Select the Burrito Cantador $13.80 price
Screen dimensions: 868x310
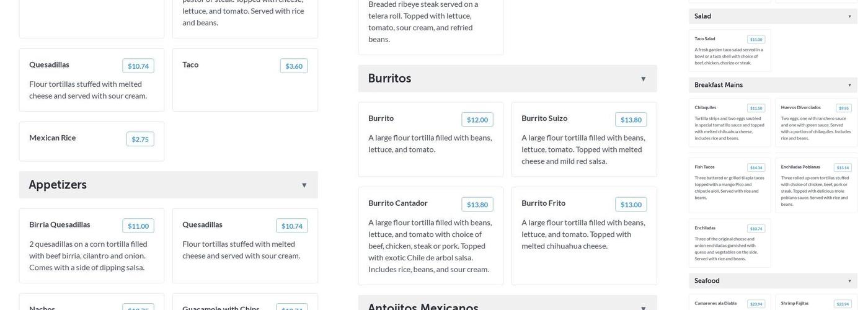pyautogui.click(x=477, y=205)
